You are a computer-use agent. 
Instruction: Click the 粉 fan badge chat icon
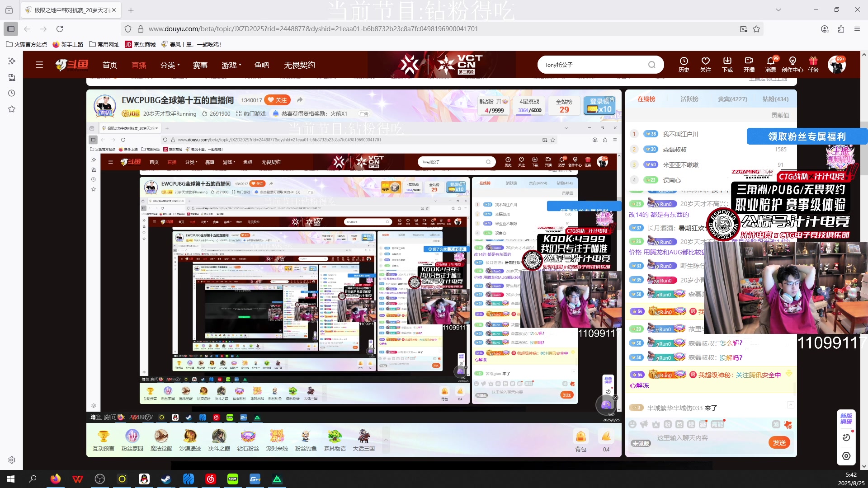click(x=668, y=424)
